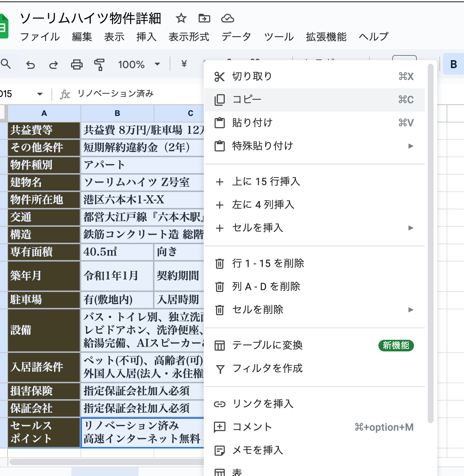Select the cell containing 港区六本木1-X-X

pyautogui.click(x=142, y=200)
